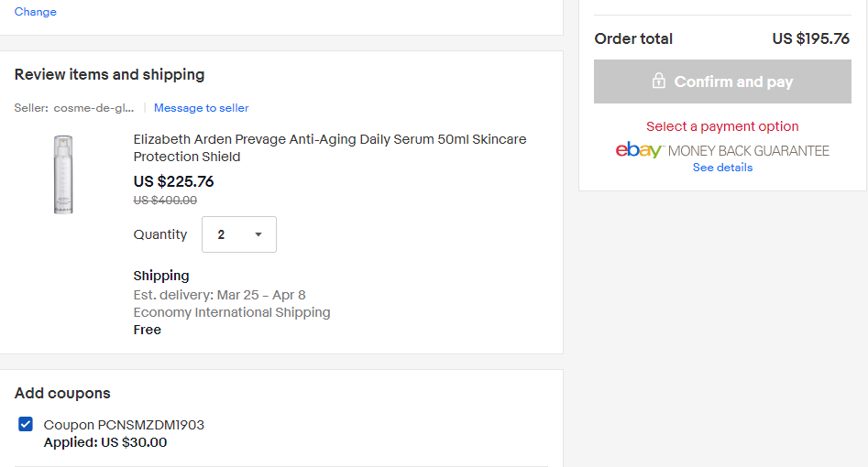Click the lock icon on Confirm and pay
868x467 pixels.
pyautogui.click(x=658, y=81)
